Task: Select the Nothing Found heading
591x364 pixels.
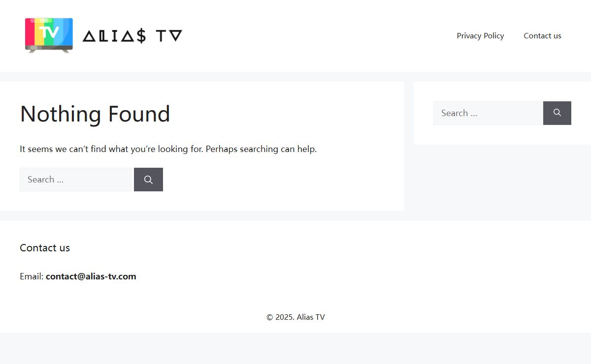Action: coord(95,114)
